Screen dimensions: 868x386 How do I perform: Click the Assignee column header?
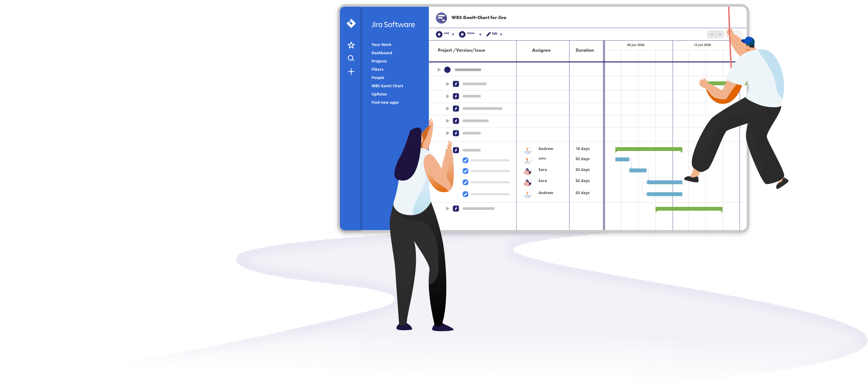coord(541,50)
